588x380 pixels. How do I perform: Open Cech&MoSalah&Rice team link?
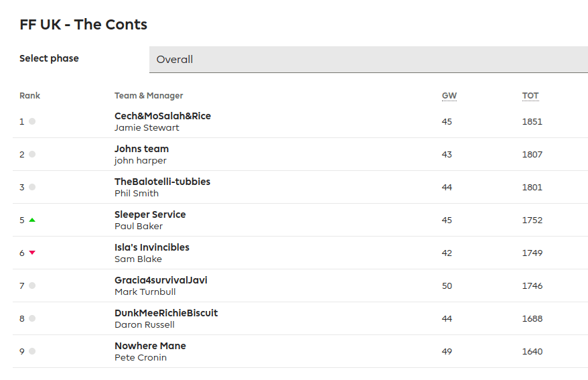pos(163,116)
